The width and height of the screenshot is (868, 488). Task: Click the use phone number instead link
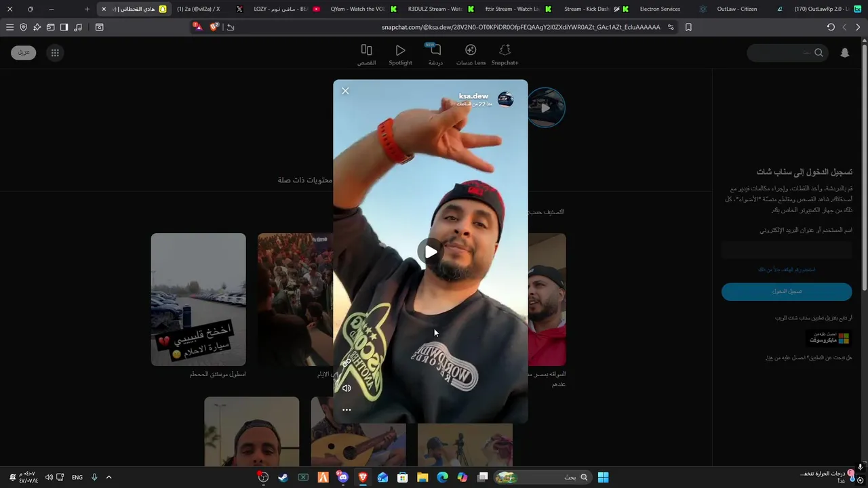tap(787, 270)
